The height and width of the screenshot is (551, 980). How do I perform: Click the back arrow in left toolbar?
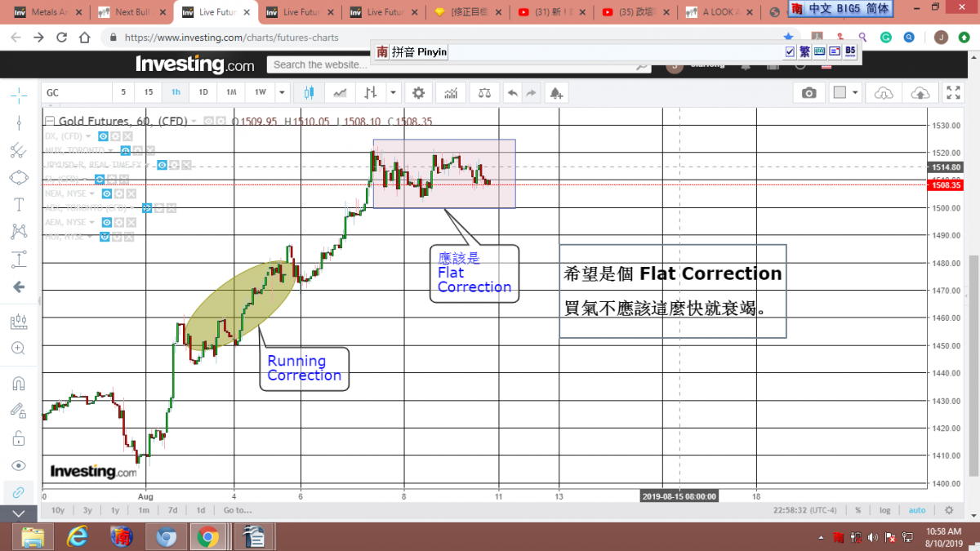click(19, 287)
